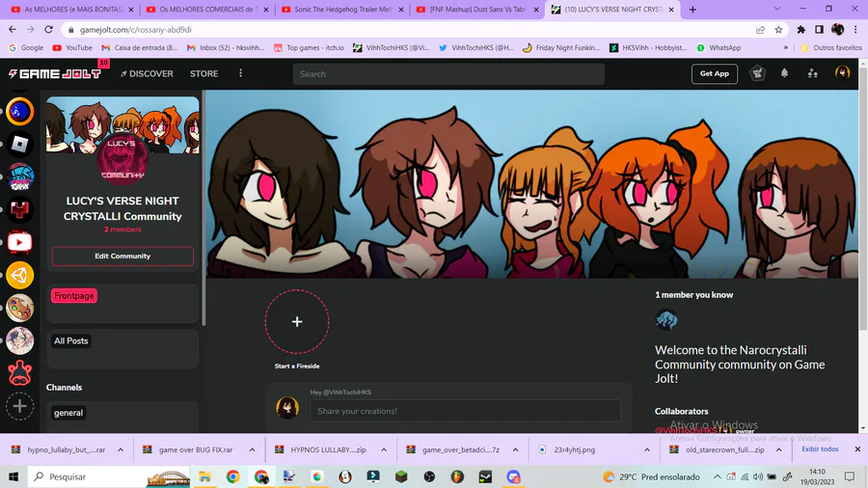
Task: Open the YouTube bookmark
Action: tap(72, 47)
